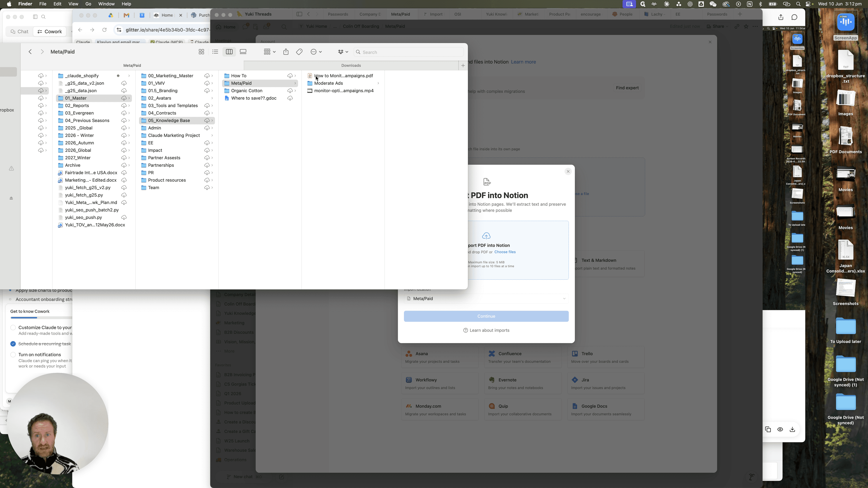
Task: Choose the Confluence import option
Action: (x=523, y=357)
